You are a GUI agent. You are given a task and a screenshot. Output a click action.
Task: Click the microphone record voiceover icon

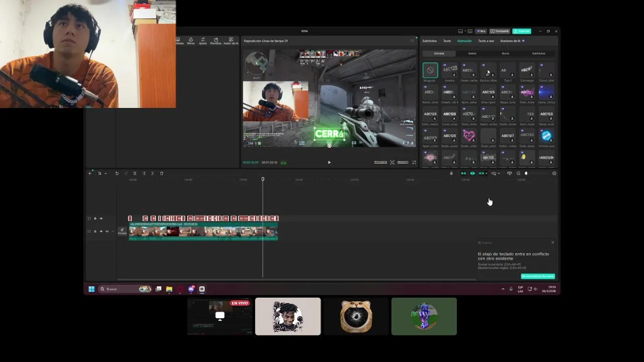[451, 173]
